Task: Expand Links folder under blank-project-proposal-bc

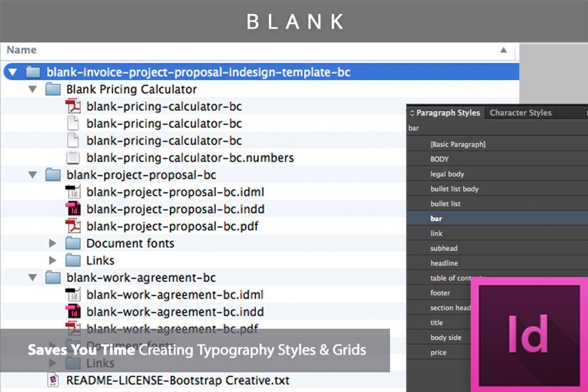Action: point(53,261)
